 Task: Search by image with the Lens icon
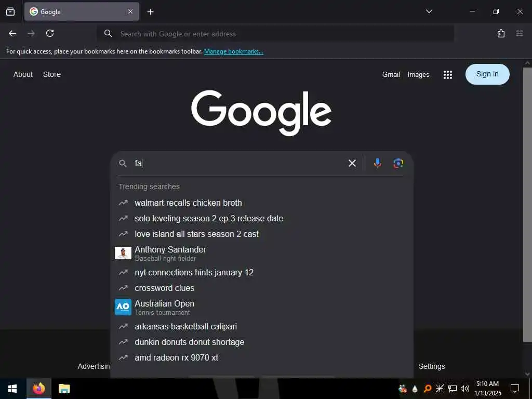point(398,163)
